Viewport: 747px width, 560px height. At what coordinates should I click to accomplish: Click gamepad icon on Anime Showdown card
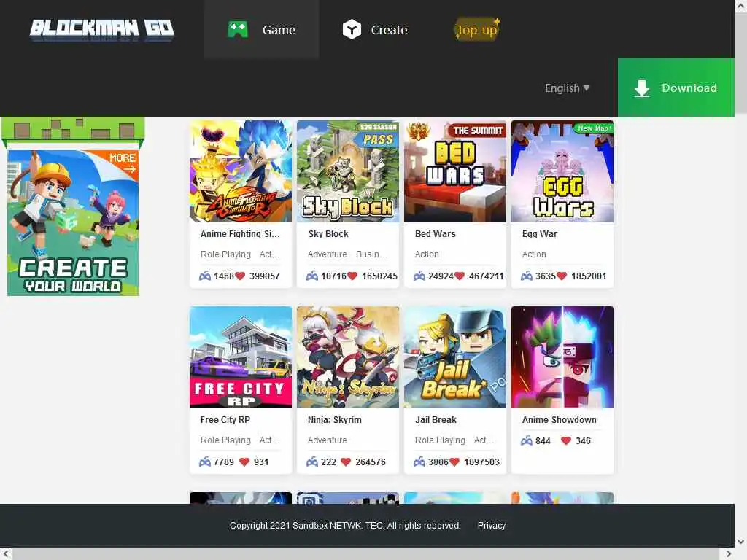pos(527,440)
